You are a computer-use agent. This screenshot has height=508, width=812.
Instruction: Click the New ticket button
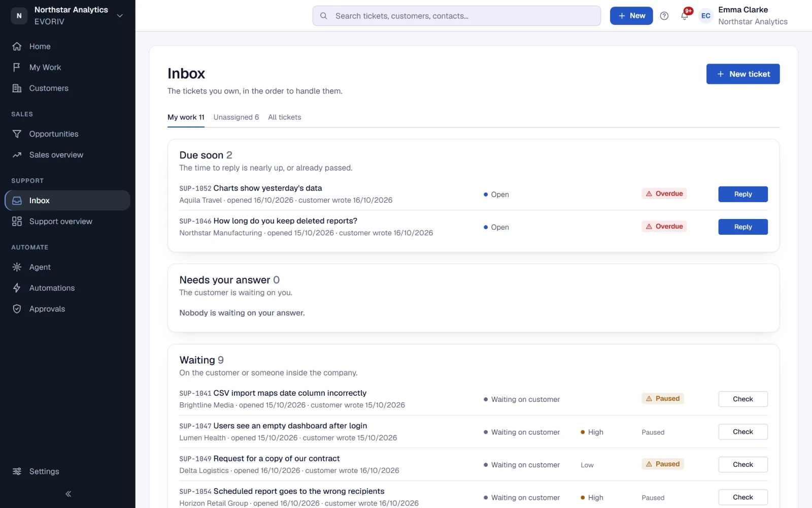click(742, 74)
